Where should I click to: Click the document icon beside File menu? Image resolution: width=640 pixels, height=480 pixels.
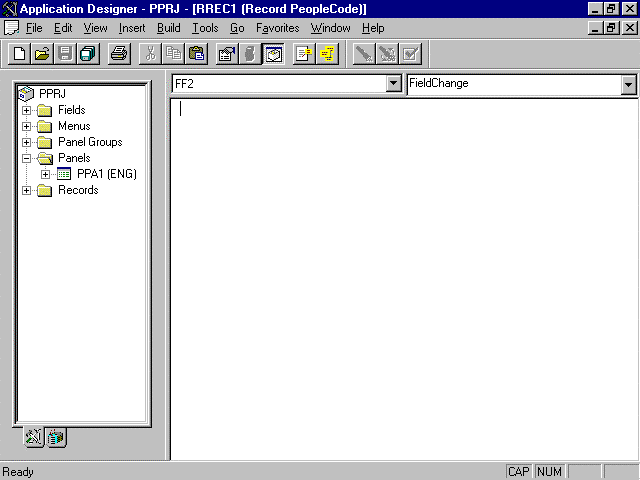coord(11,28)
